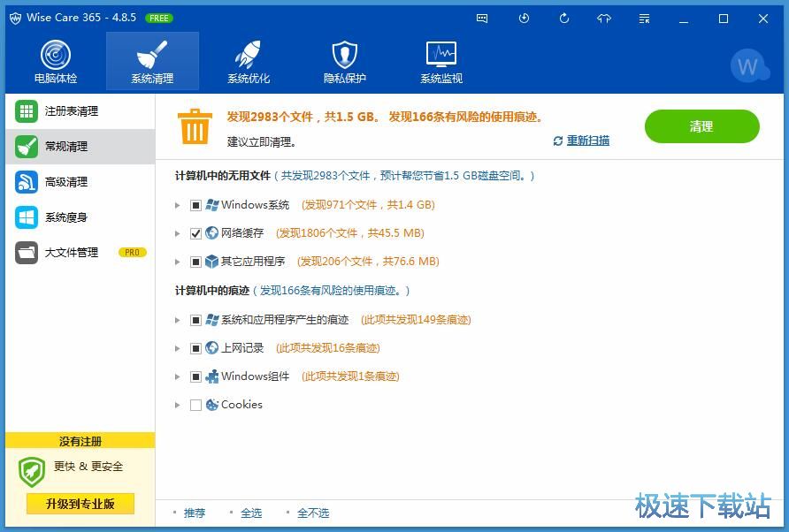The image size is (789, 532).
Task: Click the 没有注册 banner
Action: pyautogui.click(x=80, y=442)
